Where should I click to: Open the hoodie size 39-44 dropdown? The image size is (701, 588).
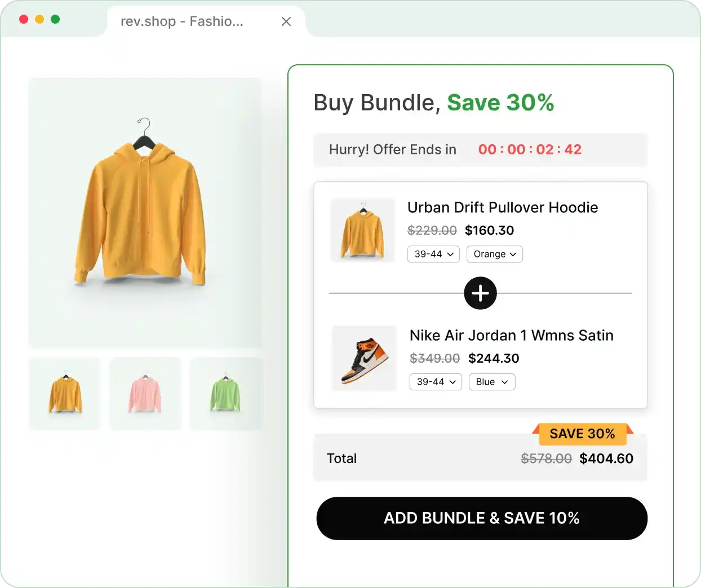click(433, 254)
